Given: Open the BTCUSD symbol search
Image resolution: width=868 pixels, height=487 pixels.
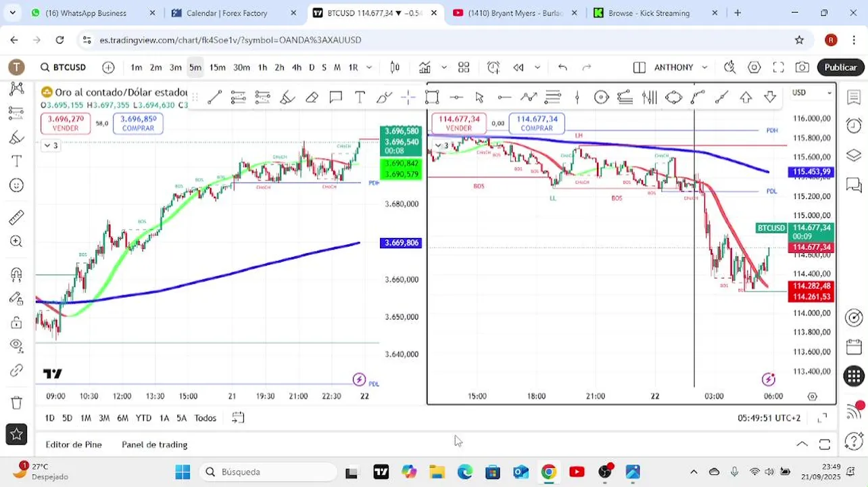Looking at the screenshot, I should click(x=63, y=68).
